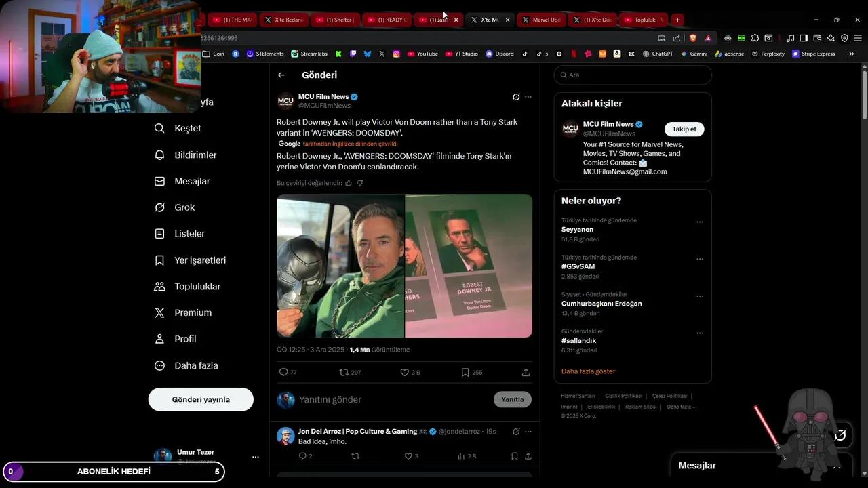Open Mesajlar in the left sidebar
The height and width of the screenshot is (488, 868).
[182, 181]
